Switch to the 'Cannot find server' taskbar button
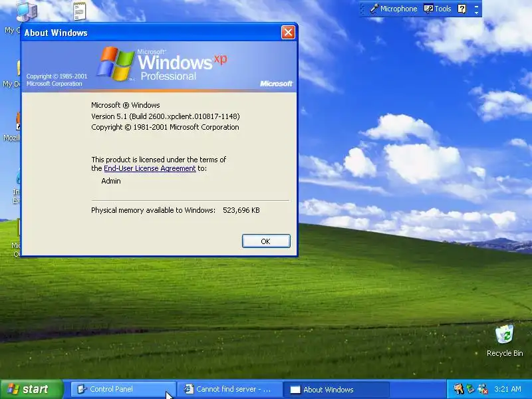 229,389
